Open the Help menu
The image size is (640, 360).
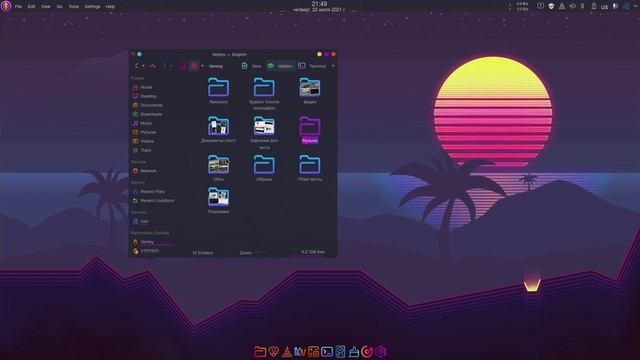110,7
